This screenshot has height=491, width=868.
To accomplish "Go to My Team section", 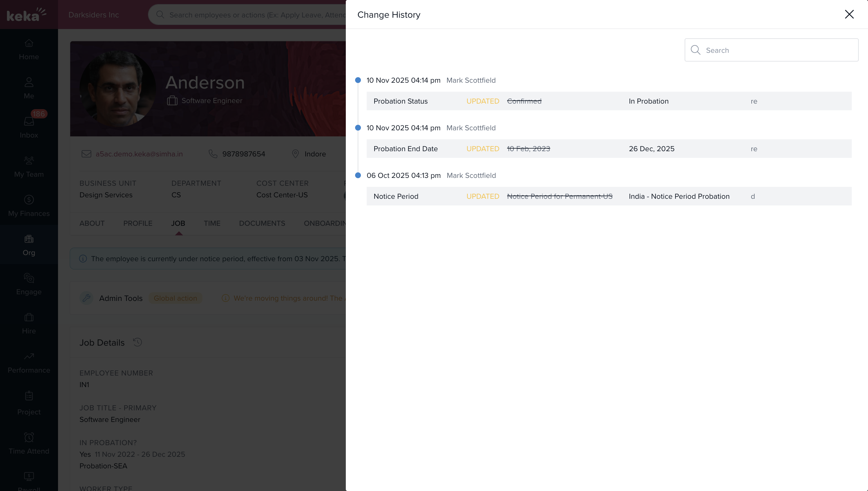I will click(x=29, y=167).
